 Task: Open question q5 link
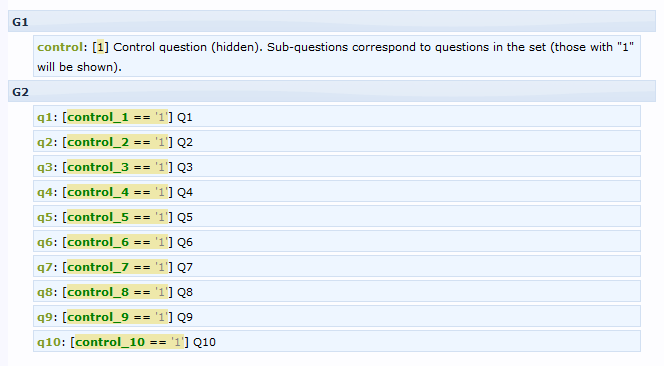[44, 217]
